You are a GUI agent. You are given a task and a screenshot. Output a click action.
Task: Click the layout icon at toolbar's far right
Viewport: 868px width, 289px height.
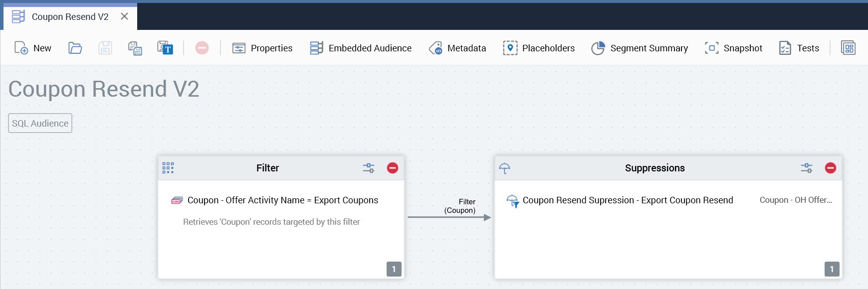(x=848, y=48)
